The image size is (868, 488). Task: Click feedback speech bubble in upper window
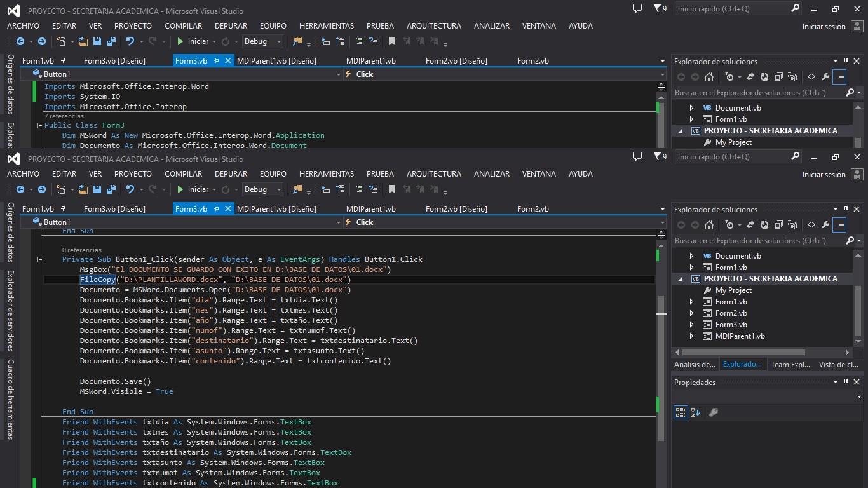coord(637,8)
